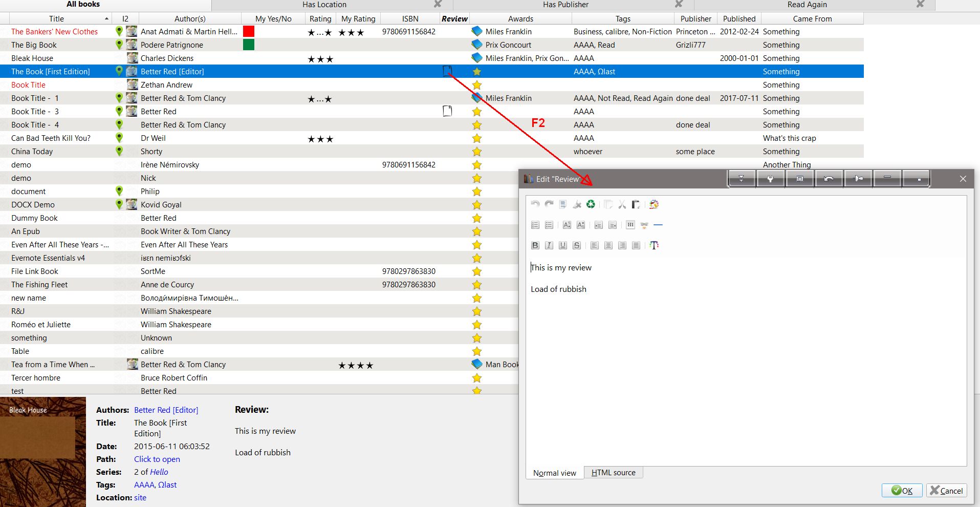Screen dimensions: 980x507
Task: Insert an unordered bullet list in the review
Action: click(x=549, y=225)
